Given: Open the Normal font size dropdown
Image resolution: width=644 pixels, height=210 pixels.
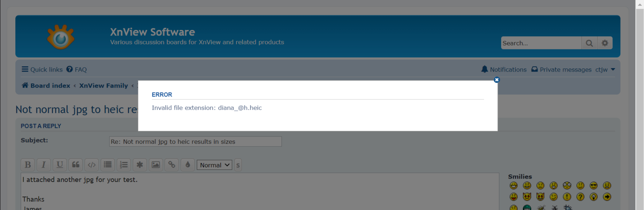Looking at the screenshot, I should (x=214, y=165).
